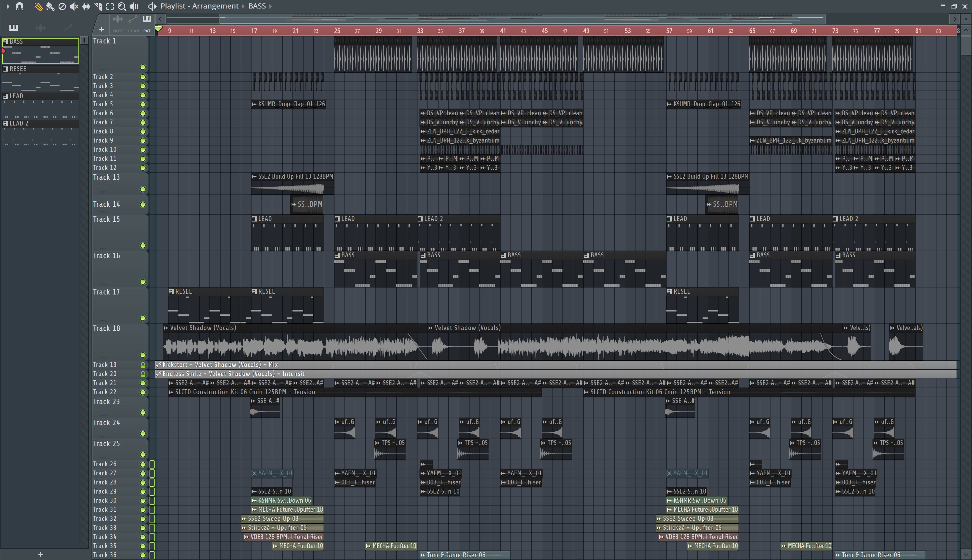Image resolution: width=972 pixels, height=560 pixels.
Task: Toggle mute light of Track 13
Action: [x=142, y=189]
